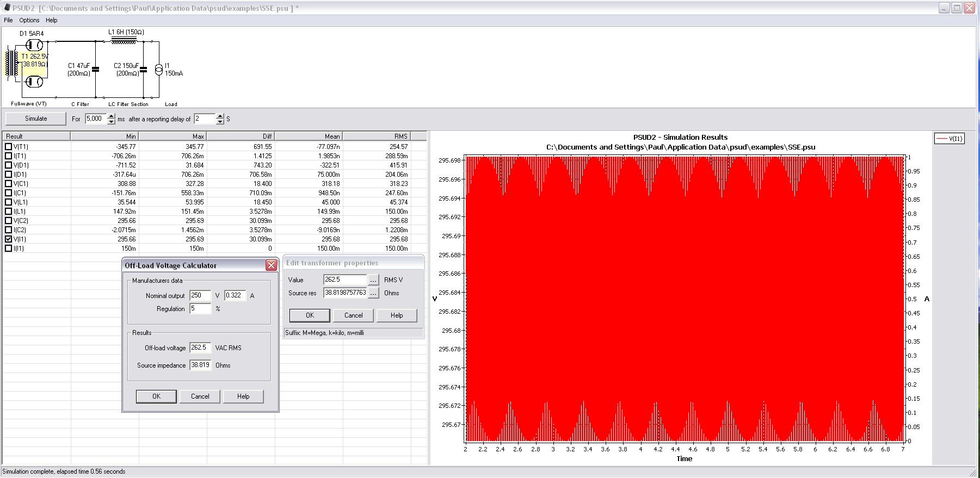
Task: Toggle the I(C1) result checkbox
Action: pyautogui.click(x=8, y=193)
